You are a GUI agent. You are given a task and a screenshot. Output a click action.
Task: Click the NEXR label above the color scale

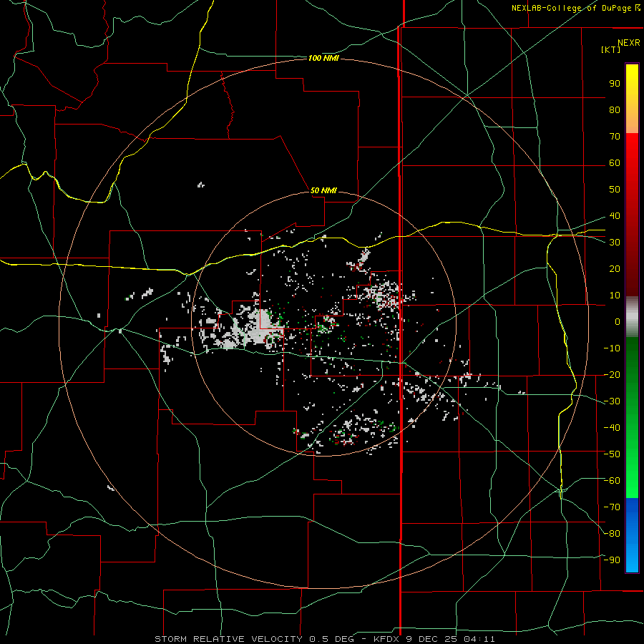point(629,43)
